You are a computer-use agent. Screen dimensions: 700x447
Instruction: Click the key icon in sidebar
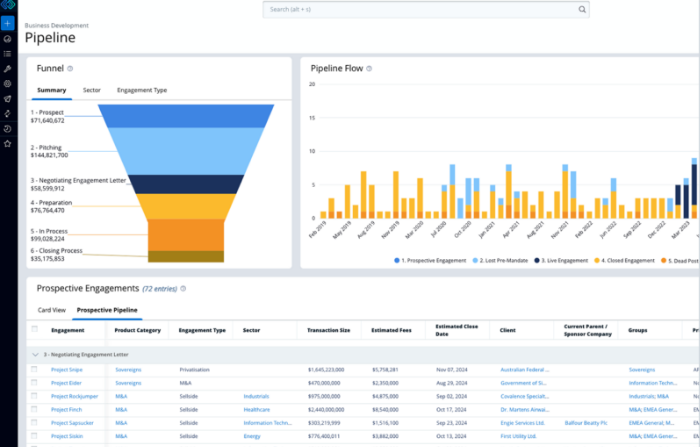(x=7, y=69)
